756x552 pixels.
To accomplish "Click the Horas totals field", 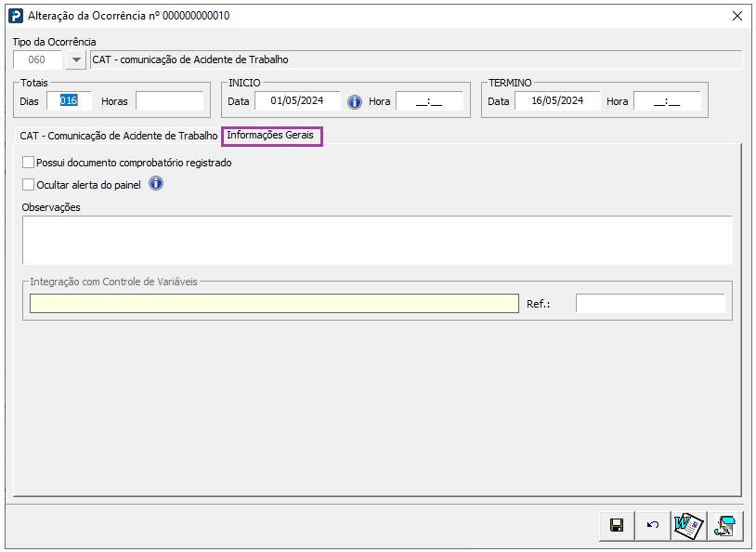I will click(170, 101).
